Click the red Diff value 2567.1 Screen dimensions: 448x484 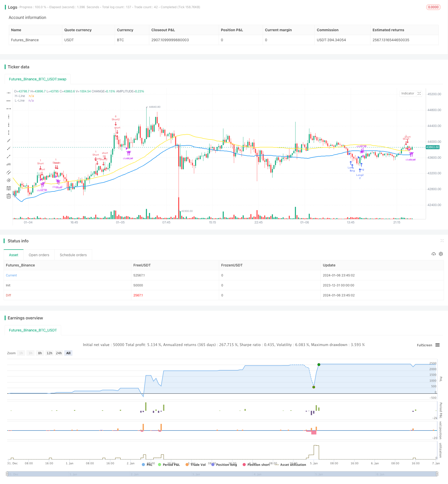(x=138, y=295)
